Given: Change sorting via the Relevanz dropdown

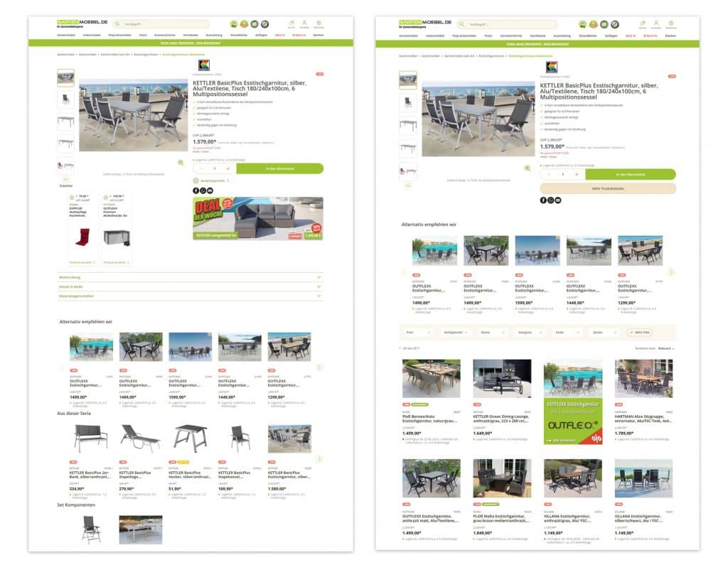Looking at the screenshot, I should (x=665, y=348).
